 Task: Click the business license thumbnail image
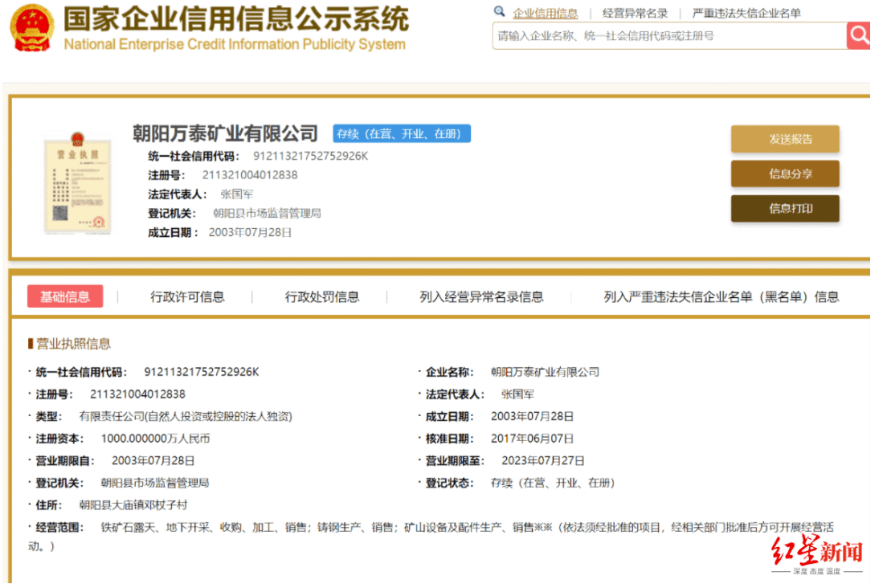(x=77, y=184)
